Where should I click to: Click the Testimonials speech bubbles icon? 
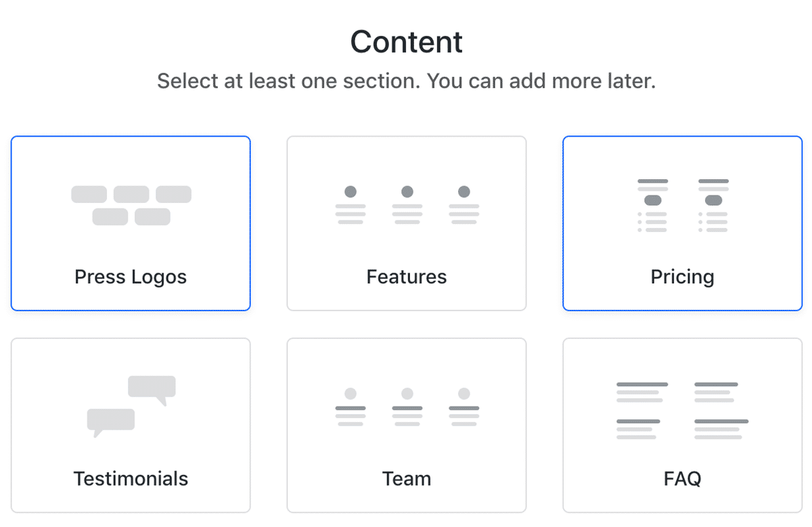[x=131, y=407]
